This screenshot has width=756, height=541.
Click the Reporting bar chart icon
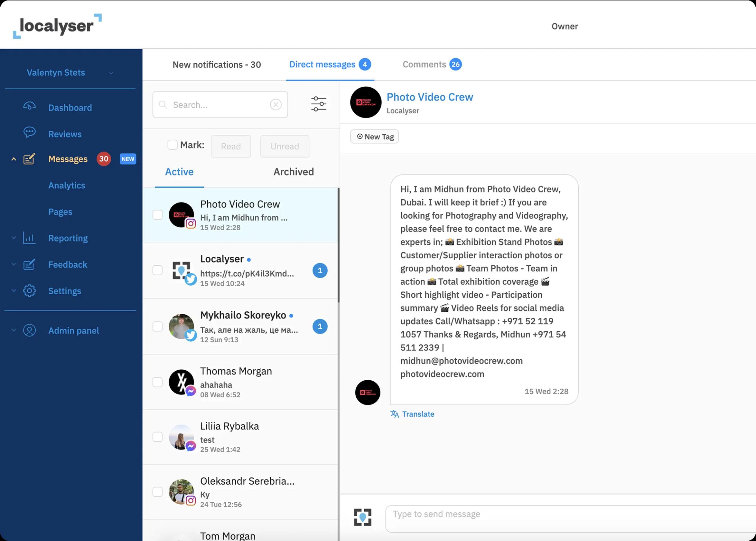coord(29,238)
